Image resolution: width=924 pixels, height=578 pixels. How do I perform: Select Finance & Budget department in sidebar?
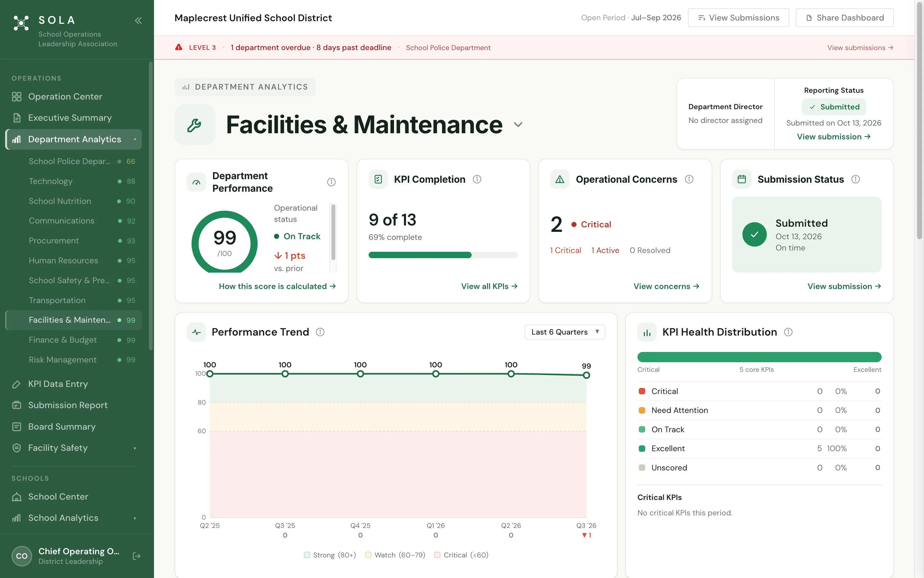coord(74,340)
